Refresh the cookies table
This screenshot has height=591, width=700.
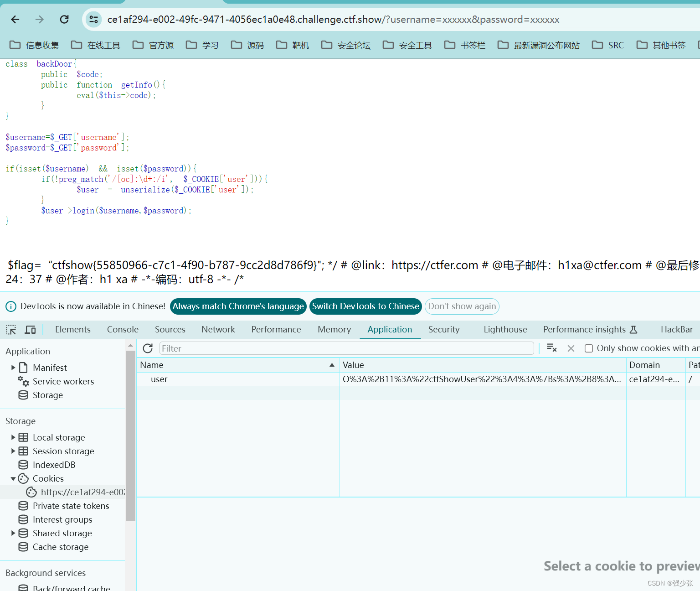148,348
